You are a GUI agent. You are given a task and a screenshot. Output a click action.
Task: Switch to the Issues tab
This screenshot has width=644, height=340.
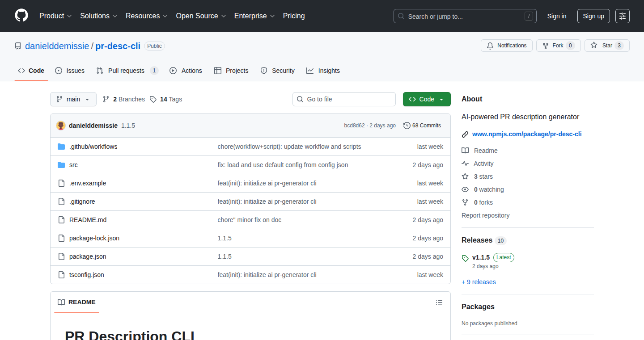(70, 71)
